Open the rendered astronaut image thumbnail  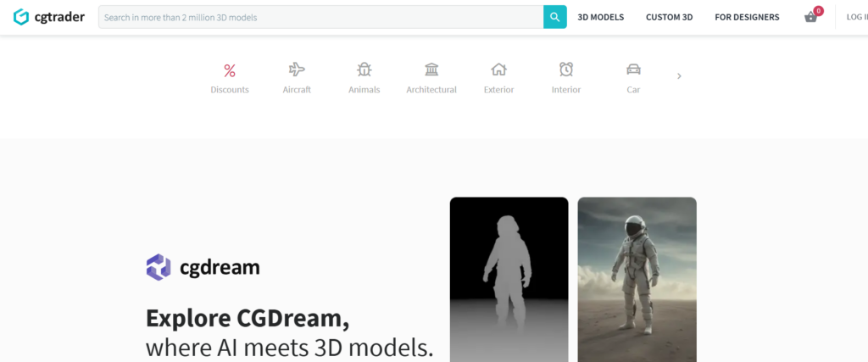[x=637, y=280]
